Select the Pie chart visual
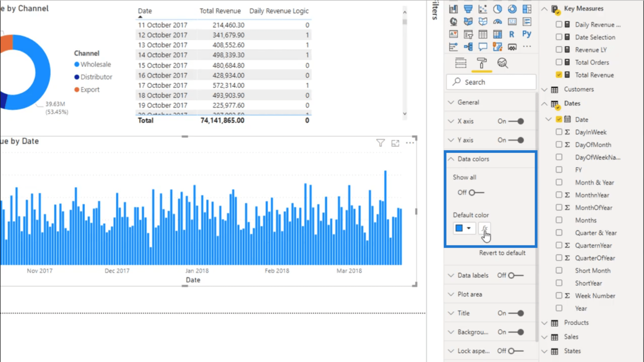644x362 pixels. [x=497, y=9]
